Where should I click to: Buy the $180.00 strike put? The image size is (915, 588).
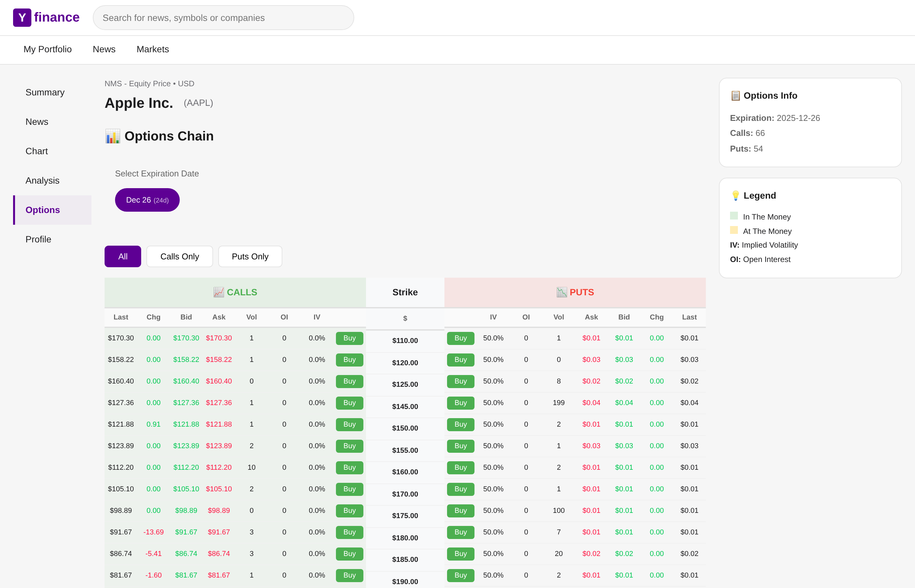(x=460, y=532)
